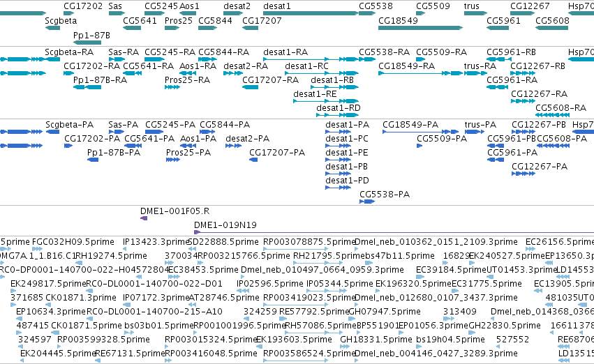
Task: Select the Scgbeta-PA protein label
Action: click(69, 125)
